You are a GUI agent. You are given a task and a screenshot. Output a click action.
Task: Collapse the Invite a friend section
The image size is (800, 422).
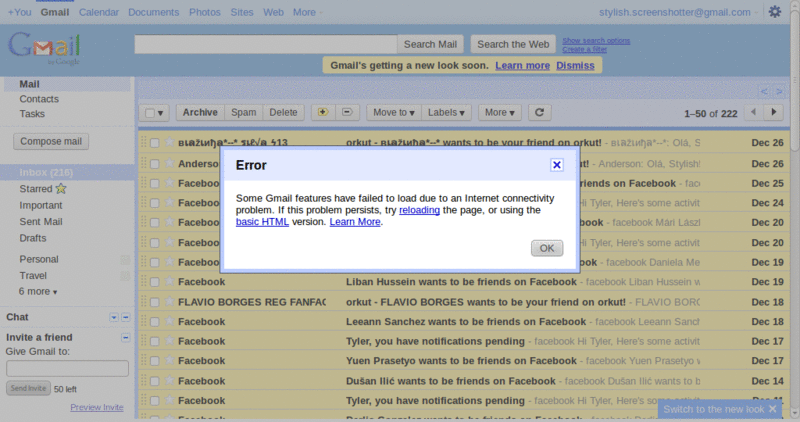coord(126,337)
